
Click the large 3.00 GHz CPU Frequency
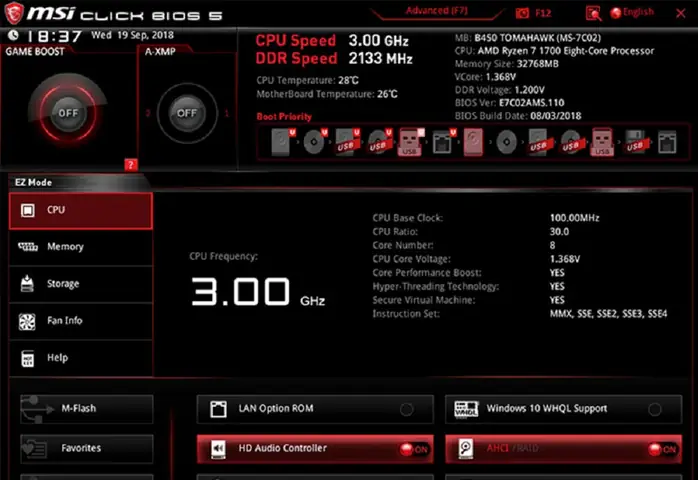click(x=258, y=292)
